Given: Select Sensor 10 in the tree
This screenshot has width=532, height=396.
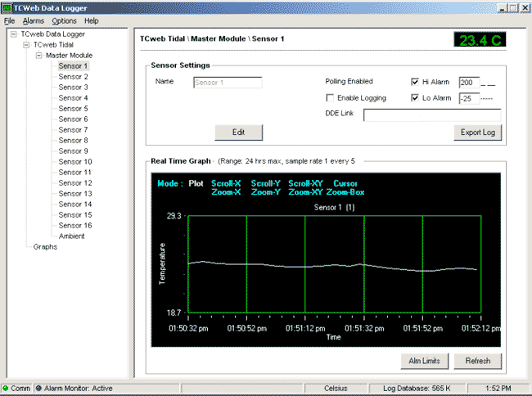Looking at the screenshot, I should pos(75,162).
